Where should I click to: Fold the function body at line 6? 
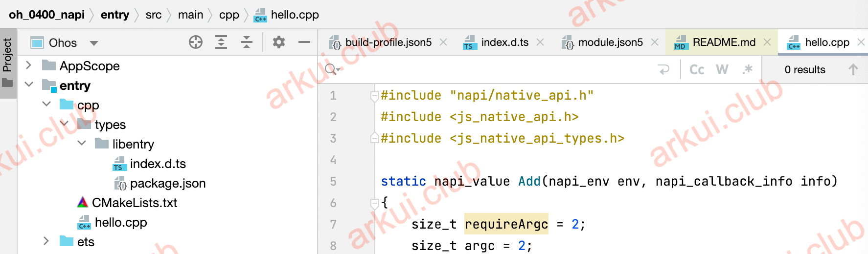click(375, 203)
